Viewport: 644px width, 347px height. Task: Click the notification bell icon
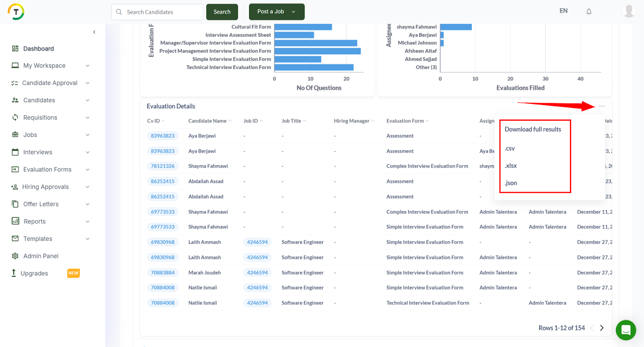tap(588, 12)
